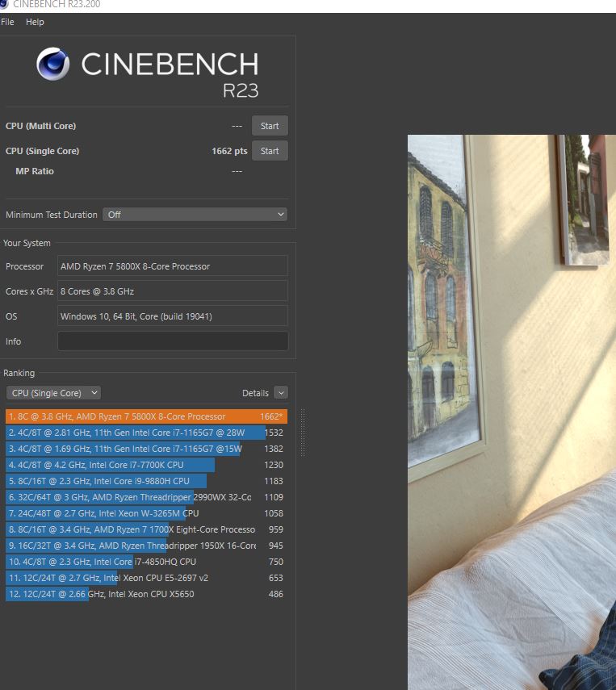The height and width of the screenshot is (690, 616).
Task: Click the 1532 score value
Action: coord(274,433)
